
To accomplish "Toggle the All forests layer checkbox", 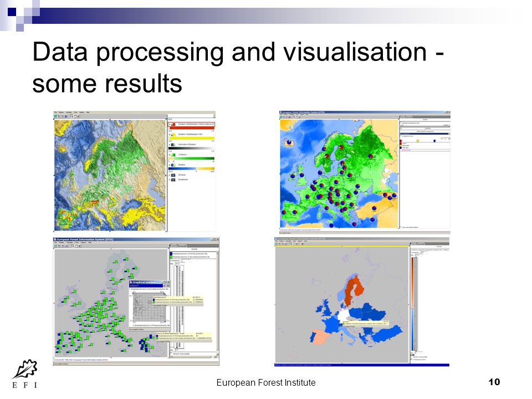I will click(170, 175).
